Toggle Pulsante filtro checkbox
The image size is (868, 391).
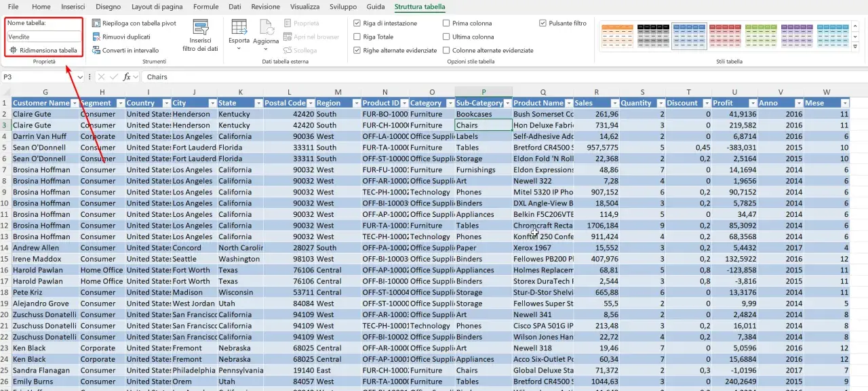(x=542, y=23)
